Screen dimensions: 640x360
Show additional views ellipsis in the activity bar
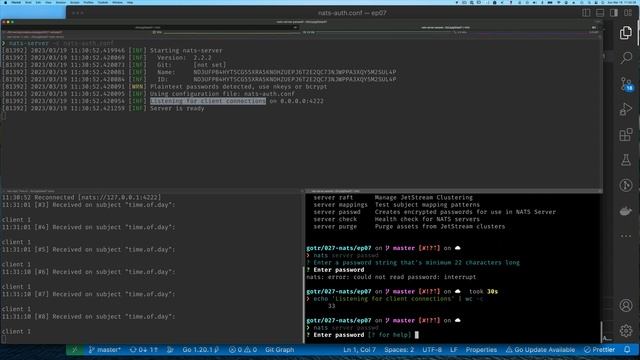(626, 236)
